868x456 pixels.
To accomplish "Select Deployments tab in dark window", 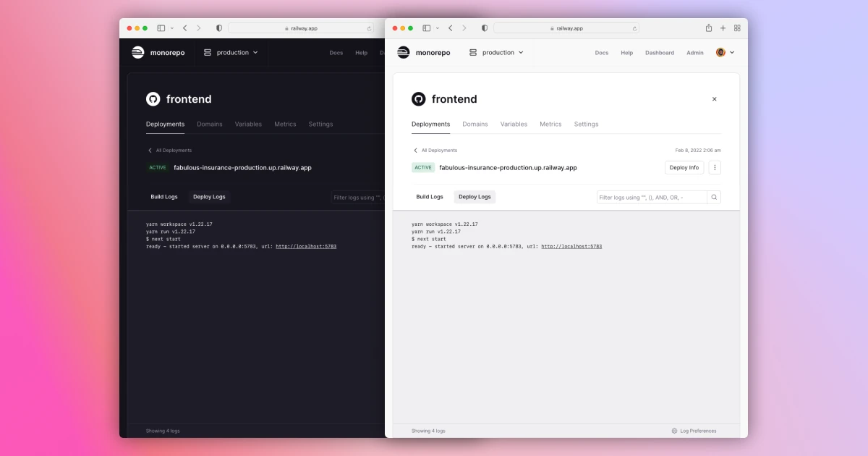I will 166,124.
